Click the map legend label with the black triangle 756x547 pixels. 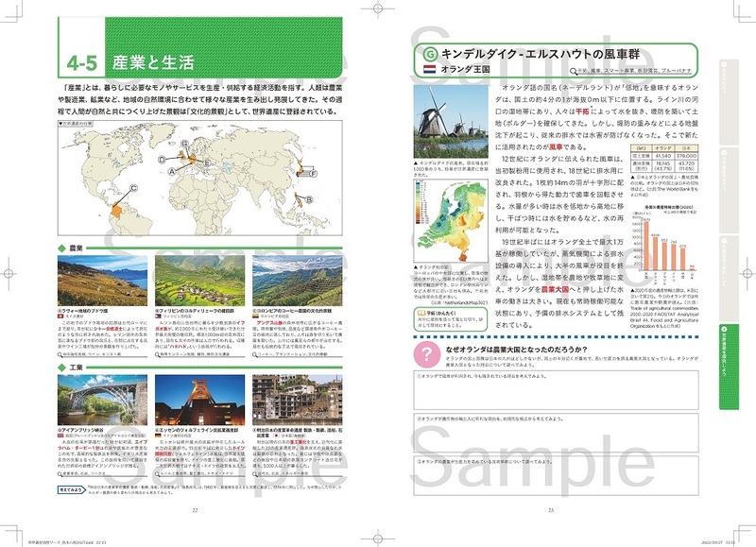click(76, 124)
